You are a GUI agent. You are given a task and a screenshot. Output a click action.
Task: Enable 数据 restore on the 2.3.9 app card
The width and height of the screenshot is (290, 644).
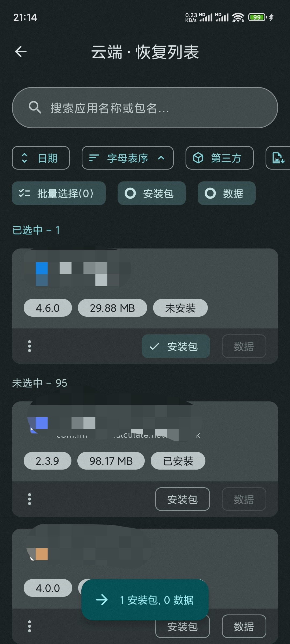[244, 499]
